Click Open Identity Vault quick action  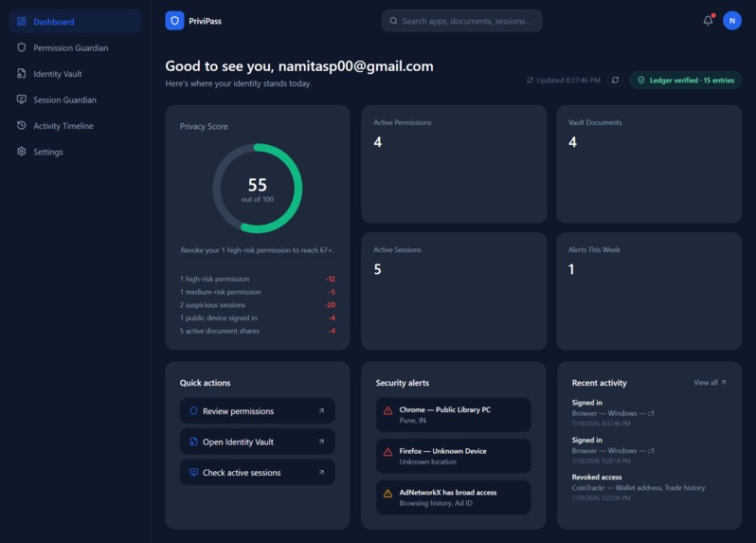[258, 442]
